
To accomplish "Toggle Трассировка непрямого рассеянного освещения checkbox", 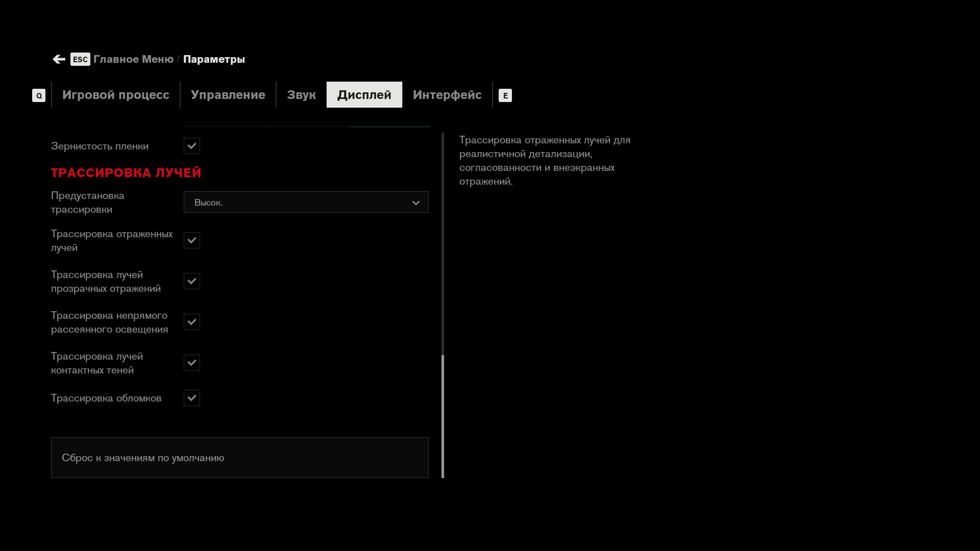I will click(192, 322).
